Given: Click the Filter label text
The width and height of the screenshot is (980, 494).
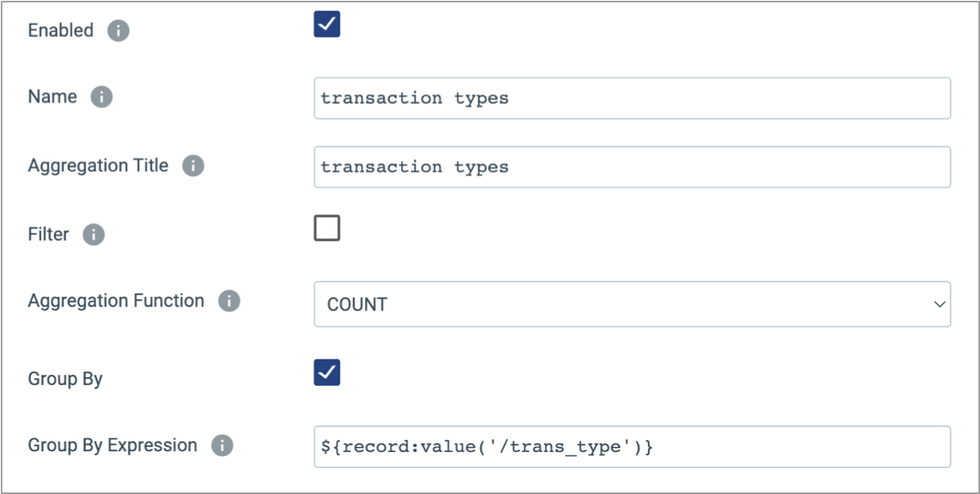Looking at the screenshot, I should pos(49,235).
